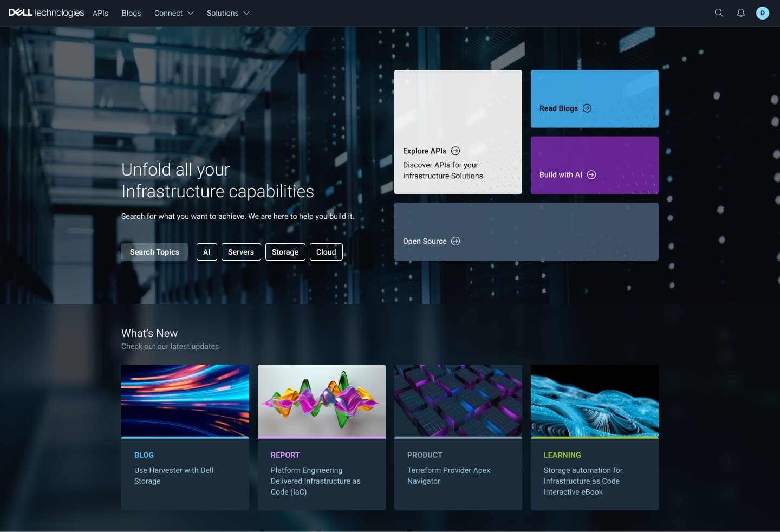Click the Dell Technologies logo
This screenshot has width=780, height=532.
point(46,12)
